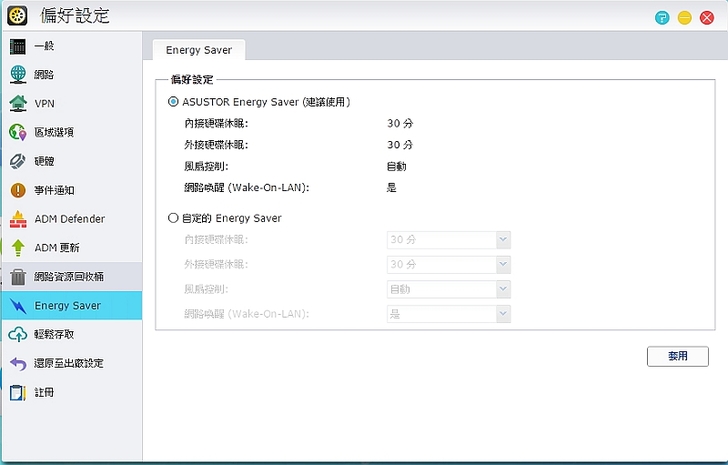This screenshot has width=728, height=465.
Task: Open the VPN sidebar icon
Action: tap(18, 103)
